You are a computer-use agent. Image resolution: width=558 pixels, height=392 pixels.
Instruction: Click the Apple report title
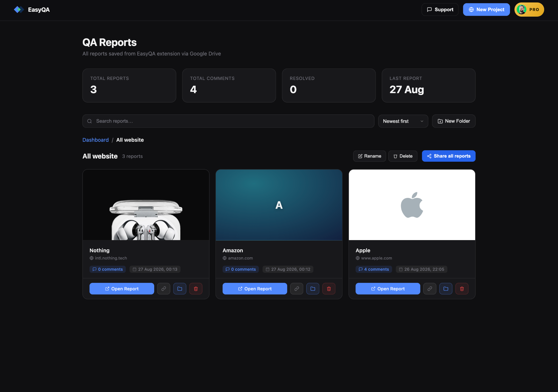click(x=363, y=250)
